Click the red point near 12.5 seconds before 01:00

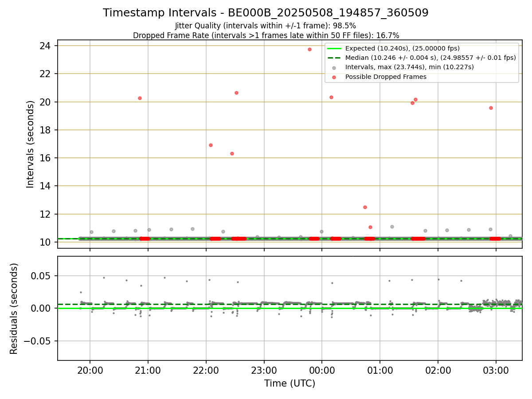coord(365,207)
